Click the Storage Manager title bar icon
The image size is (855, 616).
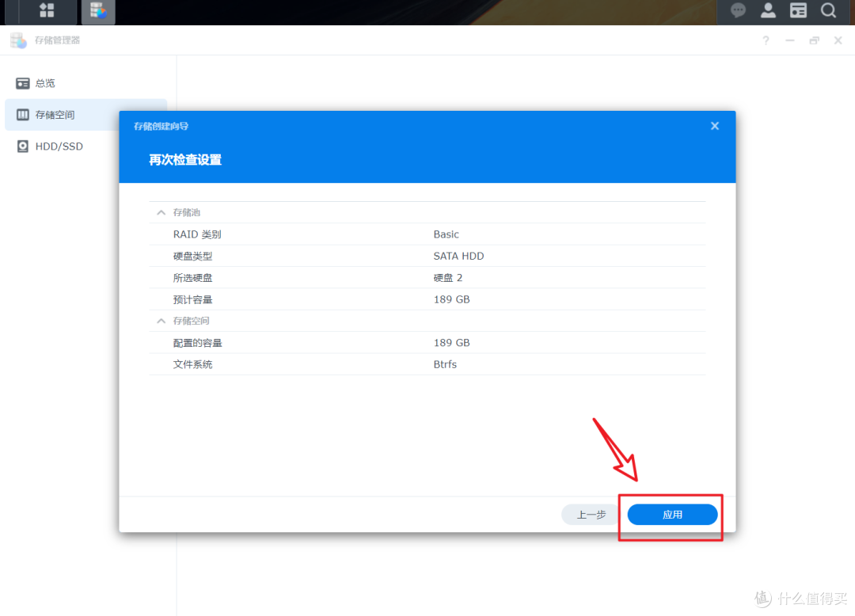pos(17,40)
